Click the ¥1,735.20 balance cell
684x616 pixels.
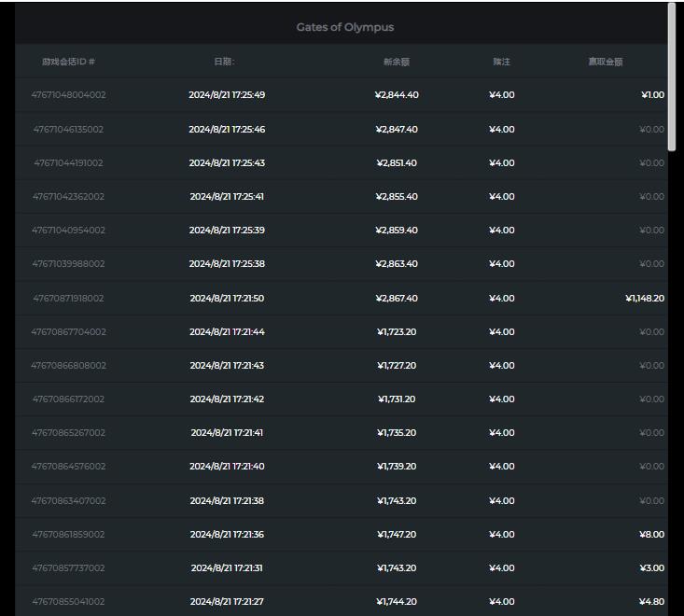pos(397,433)
